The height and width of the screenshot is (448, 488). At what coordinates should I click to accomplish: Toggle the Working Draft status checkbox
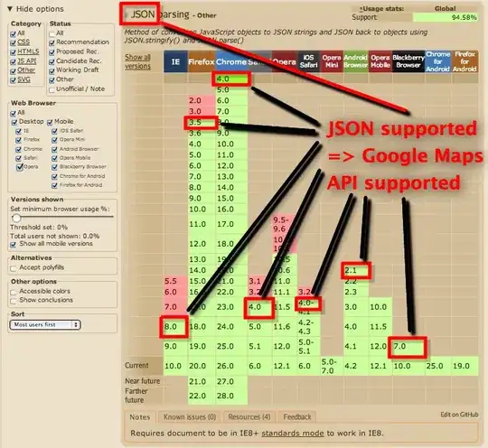pos(52,70)
